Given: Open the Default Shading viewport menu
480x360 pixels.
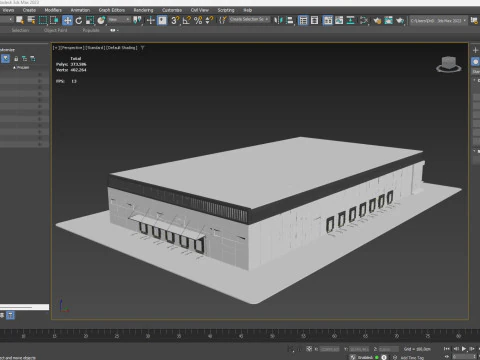Looking at the screenshot, I should (121, 48).
